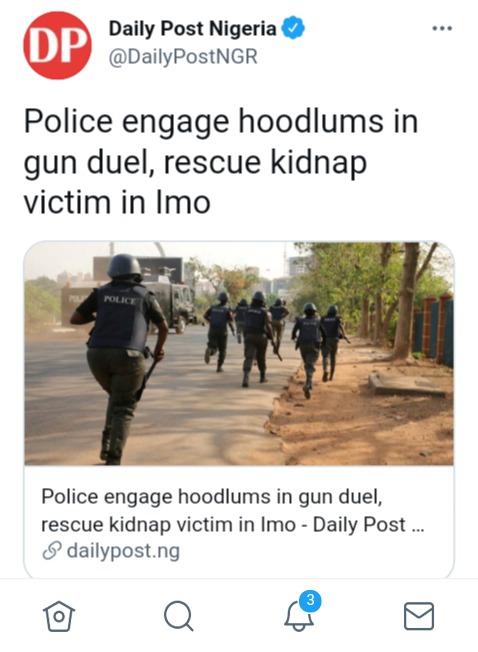
Task: Open the three-dot tweet options menu
Action: (x=442, y=28)
